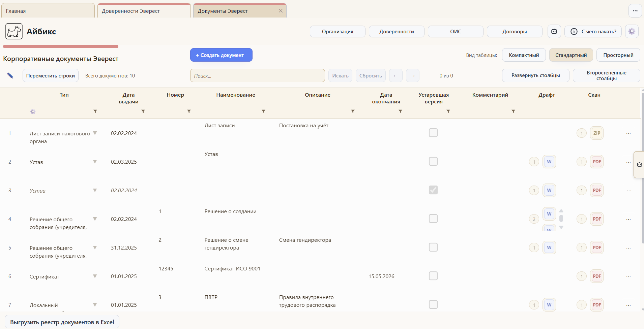644x329 pixels.
Task: Expand type dropdown for row 2 Устав
Action: click(95, 162)
